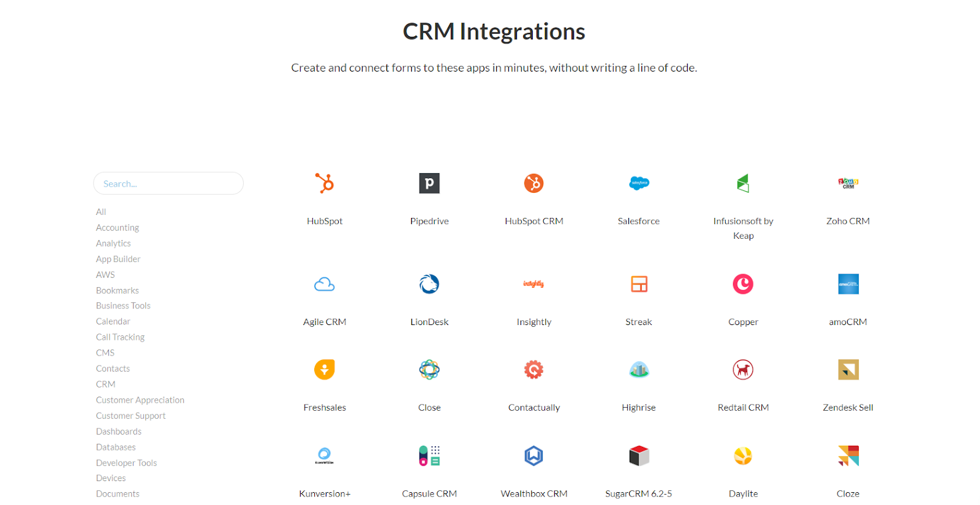Click the Contactually gear icon
Viewport: 980px width, 505px height.
coord(534,370)
